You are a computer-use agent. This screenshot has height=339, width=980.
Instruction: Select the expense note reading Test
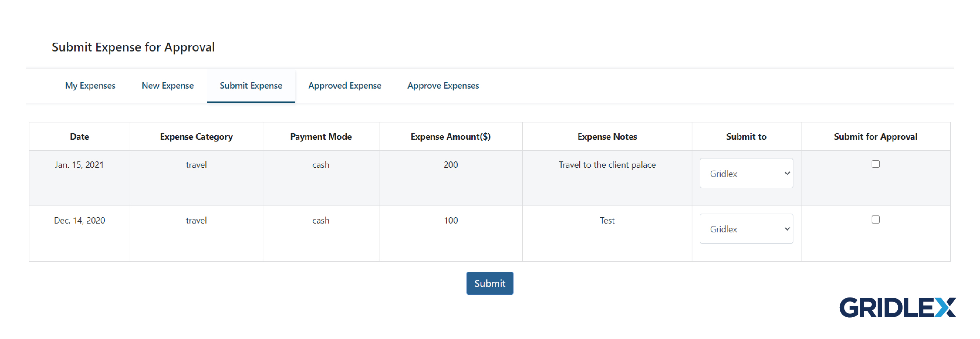tap(607, 220)
